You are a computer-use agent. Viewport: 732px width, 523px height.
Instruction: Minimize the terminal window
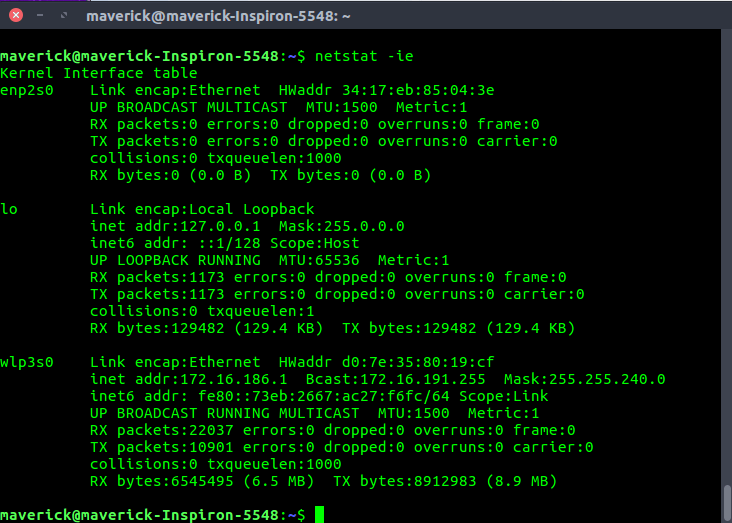coord(40,15)
